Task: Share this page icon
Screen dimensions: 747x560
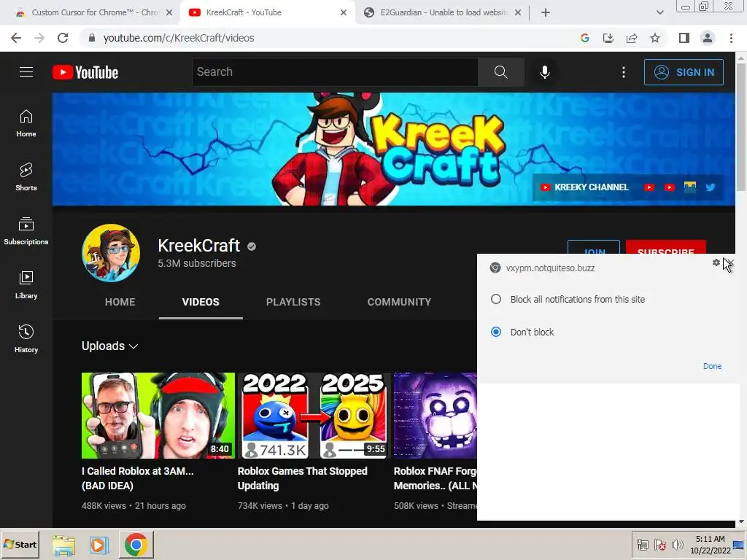Action: [632, 38]
